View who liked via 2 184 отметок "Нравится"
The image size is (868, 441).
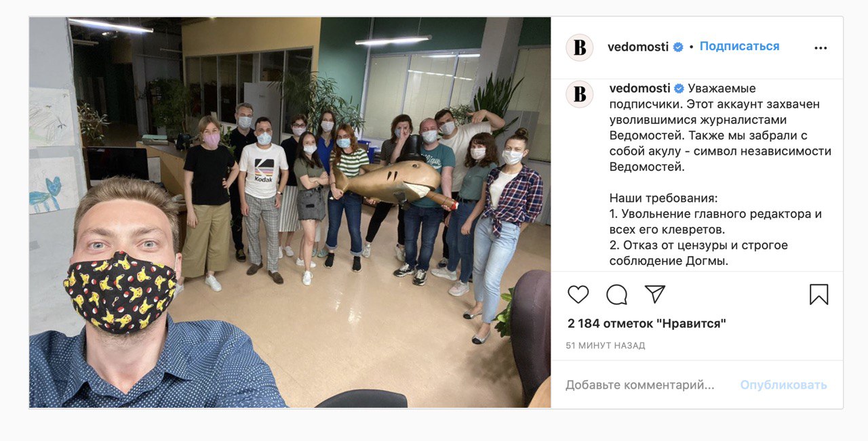pos(647,324)
